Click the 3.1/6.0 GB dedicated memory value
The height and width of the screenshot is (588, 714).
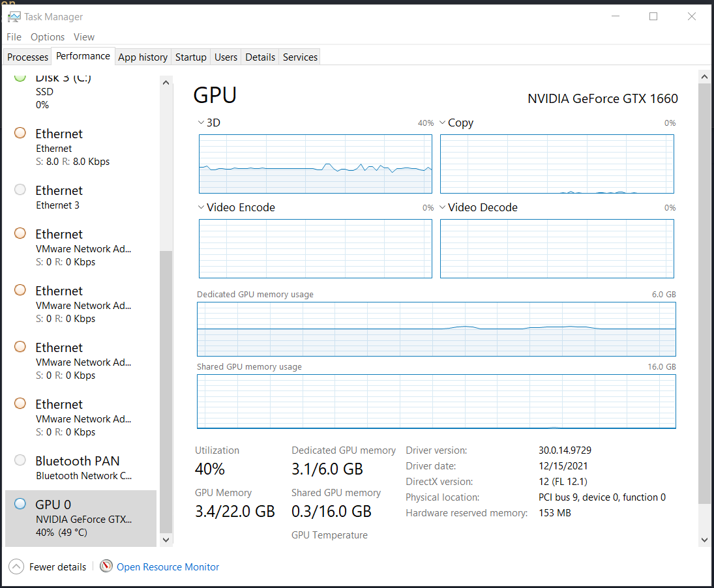[327, 469]
